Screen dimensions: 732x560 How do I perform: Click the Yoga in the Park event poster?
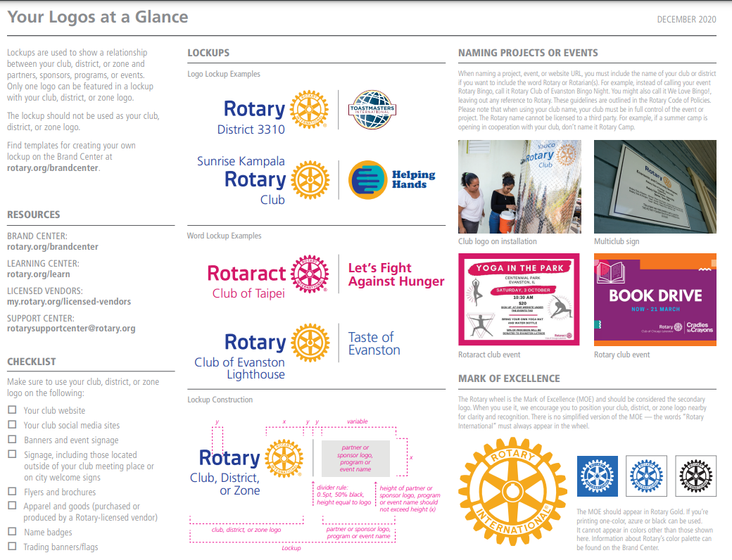[x=519, y=300]
